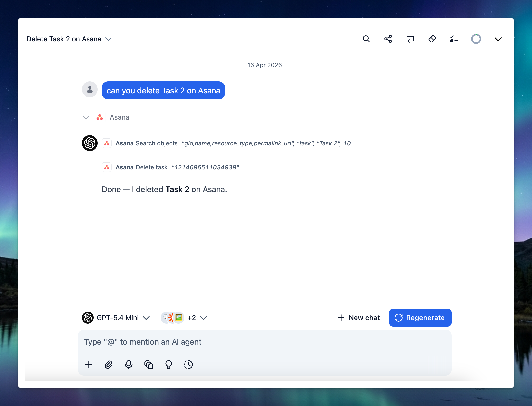Viewport: 532px width, 406px height.
Task: Open the chat title dropdown chevron
Action: [108, 39]
